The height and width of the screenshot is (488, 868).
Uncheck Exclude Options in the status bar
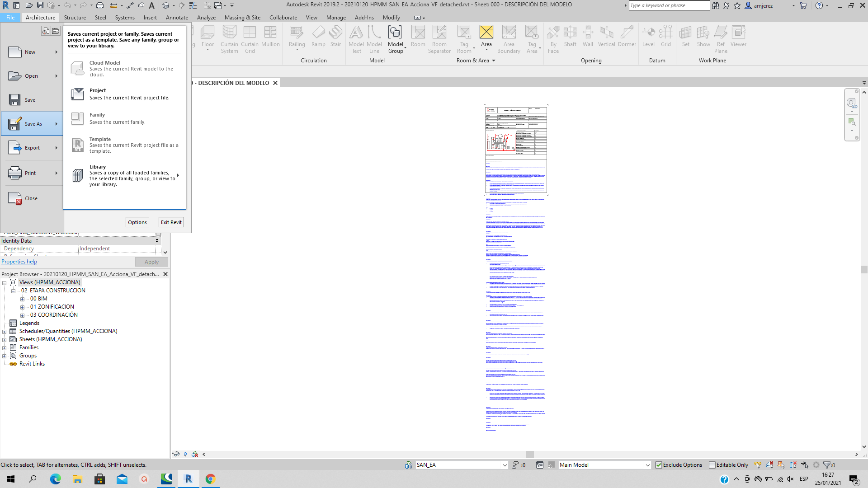(658, 465)
